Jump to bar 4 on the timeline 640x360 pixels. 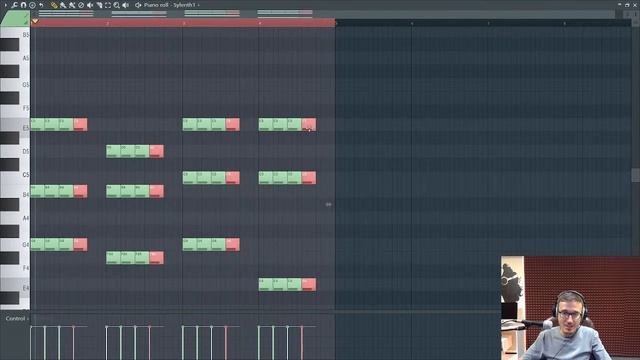pos(260,23)
